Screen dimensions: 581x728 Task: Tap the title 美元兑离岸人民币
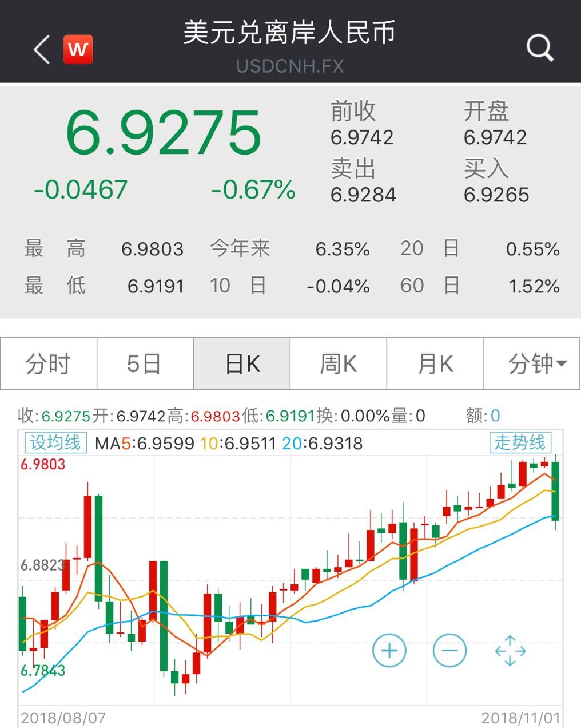click(x=290, y=33)
